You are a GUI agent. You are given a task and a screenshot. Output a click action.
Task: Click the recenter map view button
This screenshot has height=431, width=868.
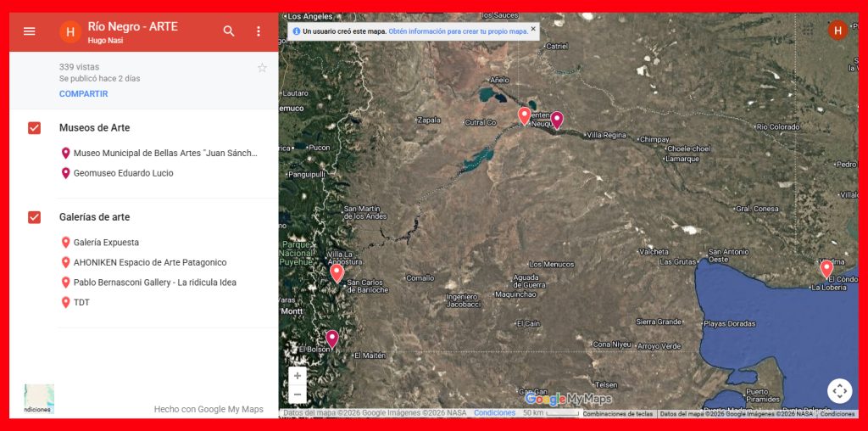[839, 390]
